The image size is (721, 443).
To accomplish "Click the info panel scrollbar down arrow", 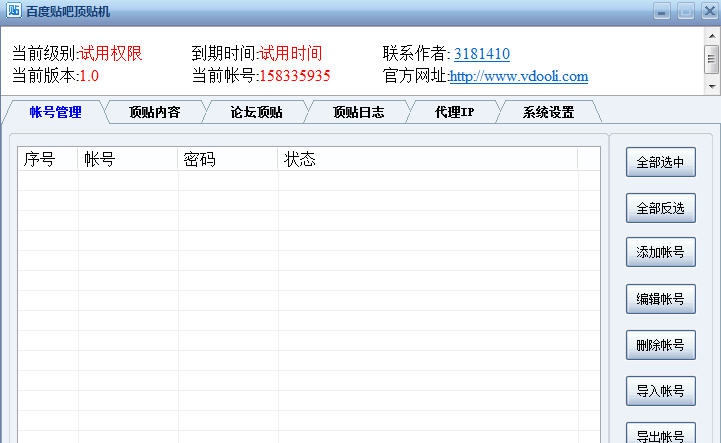I will click(712, 86).
